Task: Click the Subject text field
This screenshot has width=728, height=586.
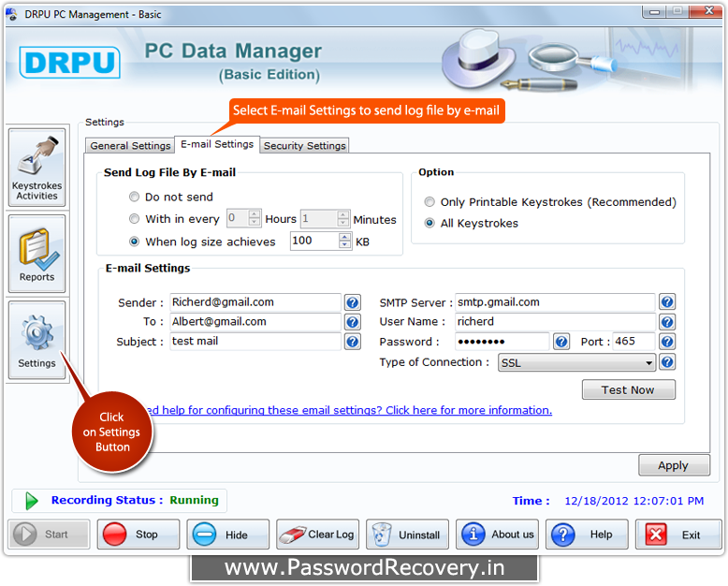Action: click(255, 342)
